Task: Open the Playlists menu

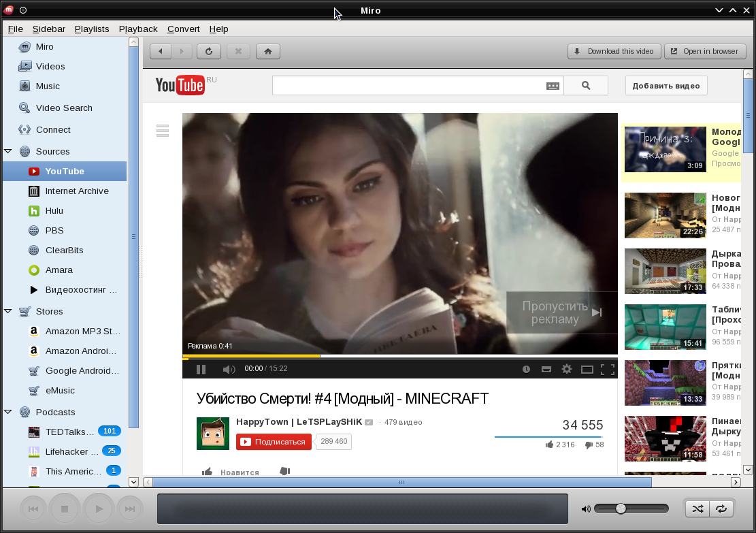Action: (x=92, y=29)
